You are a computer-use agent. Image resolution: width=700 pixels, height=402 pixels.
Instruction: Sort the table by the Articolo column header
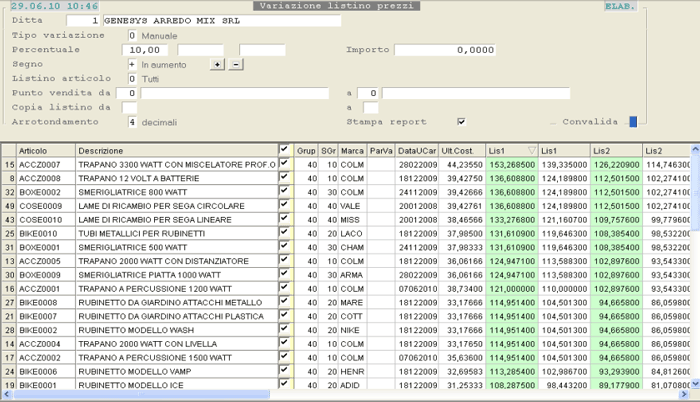(x=45, y=150)
